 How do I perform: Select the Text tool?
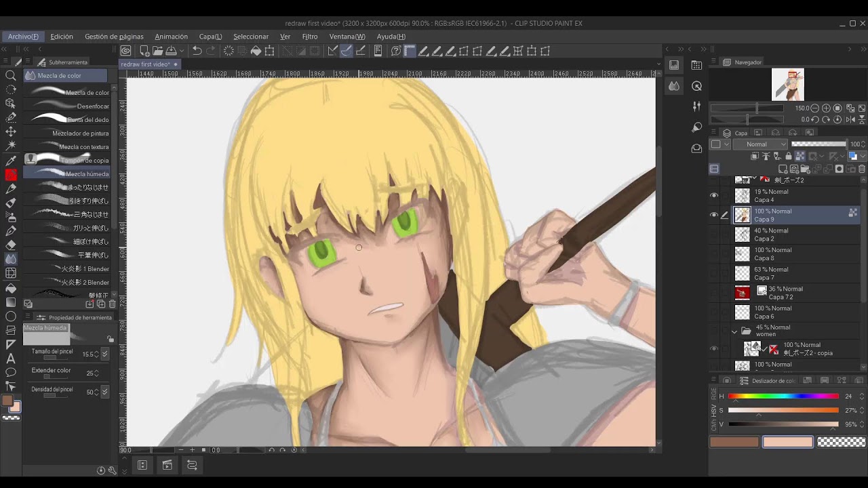tap(11, 359)
